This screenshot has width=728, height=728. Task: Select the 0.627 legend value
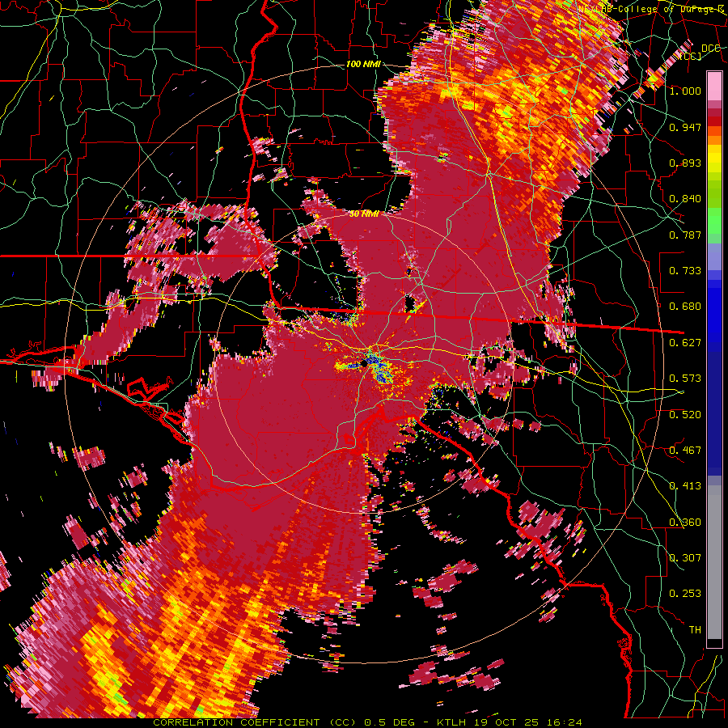point(685,342)
